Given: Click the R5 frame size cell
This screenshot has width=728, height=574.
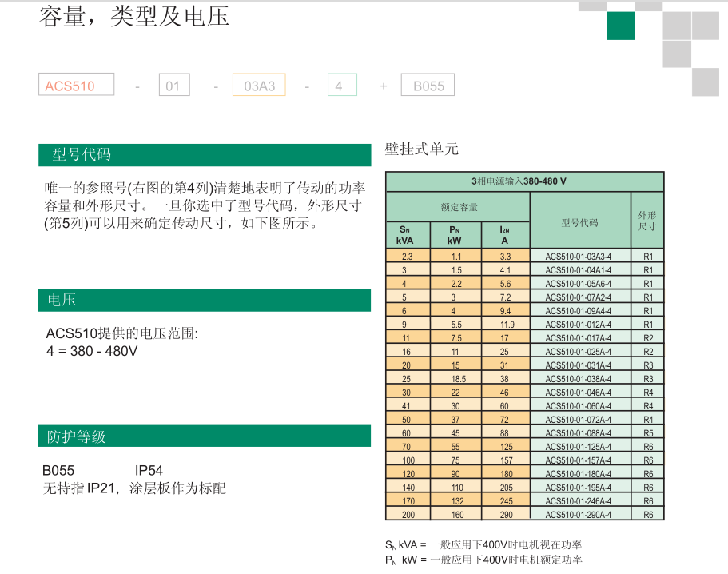Looking at the screenshot, I should (647, 432).
